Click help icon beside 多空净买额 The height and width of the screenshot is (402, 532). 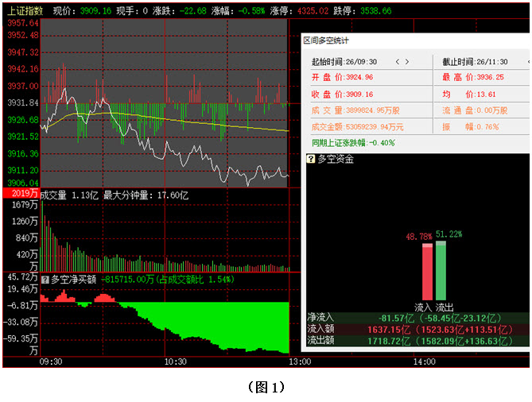click(45, 279)
